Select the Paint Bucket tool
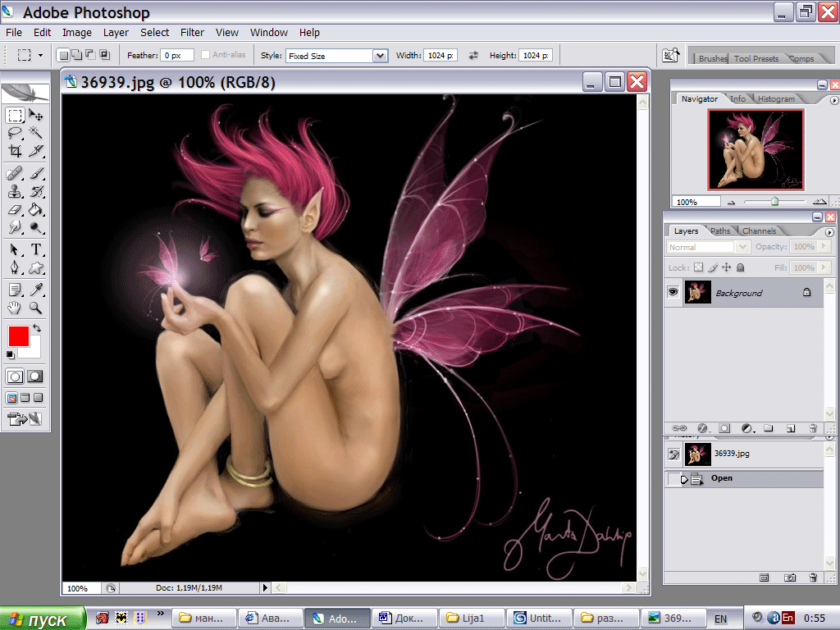840x630 pixels. [36, 210]
